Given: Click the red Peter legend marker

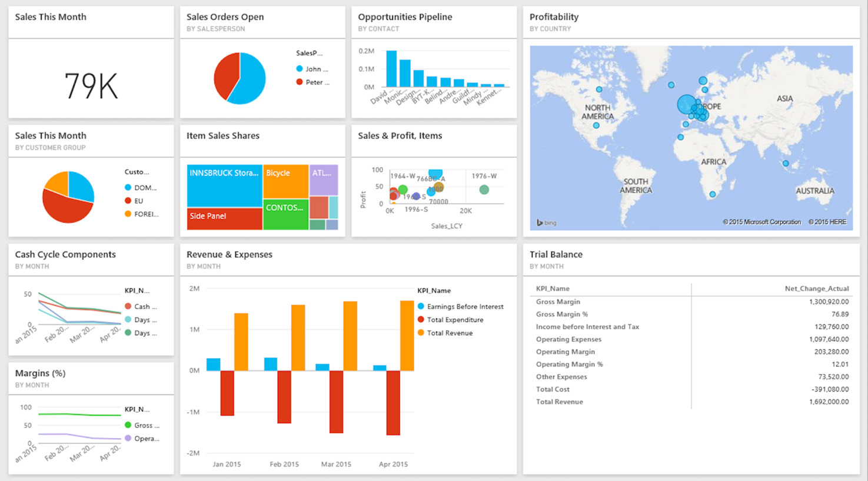Looking at the screenshot, I should coord(300,82).
